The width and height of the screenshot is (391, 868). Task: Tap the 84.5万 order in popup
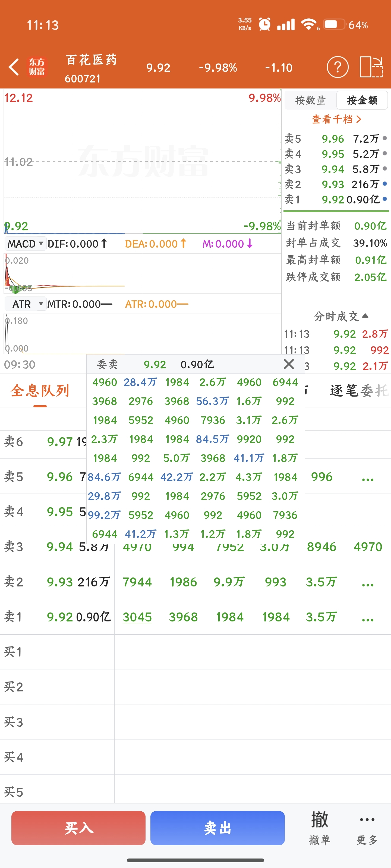pos(213,439)
